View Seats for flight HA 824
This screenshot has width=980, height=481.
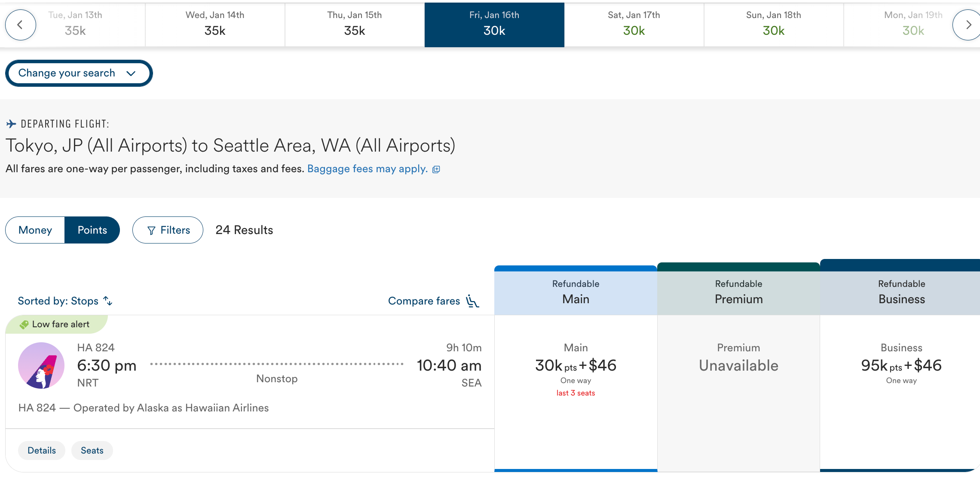(92, 451)
